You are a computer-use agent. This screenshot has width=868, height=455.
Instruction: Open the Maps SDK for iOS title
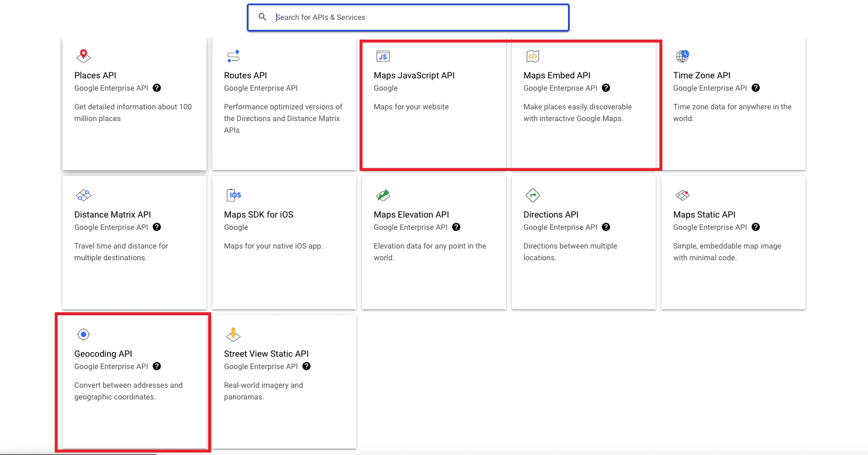coord(259,215)
